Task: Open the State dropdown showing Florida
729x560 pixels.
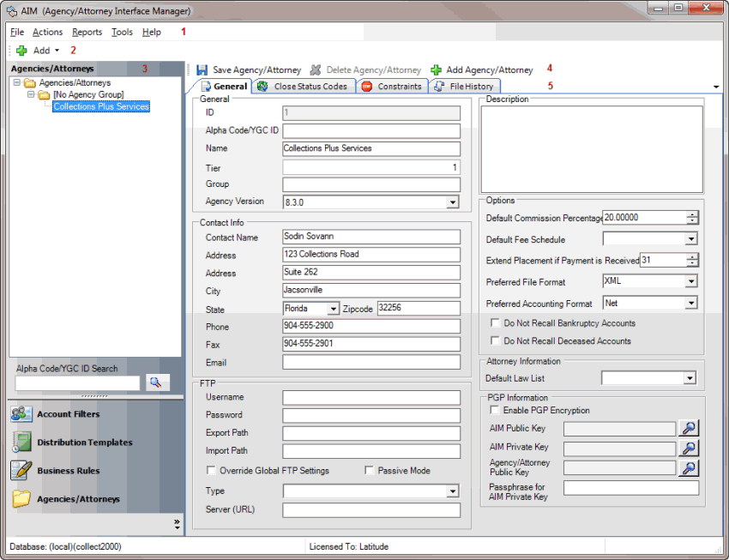Action: point(333,309)
